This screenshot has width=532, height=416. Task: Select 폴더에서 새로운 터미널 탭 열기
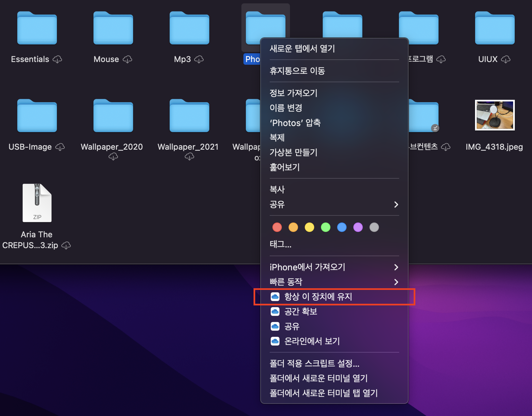click(x=334, y=393)
